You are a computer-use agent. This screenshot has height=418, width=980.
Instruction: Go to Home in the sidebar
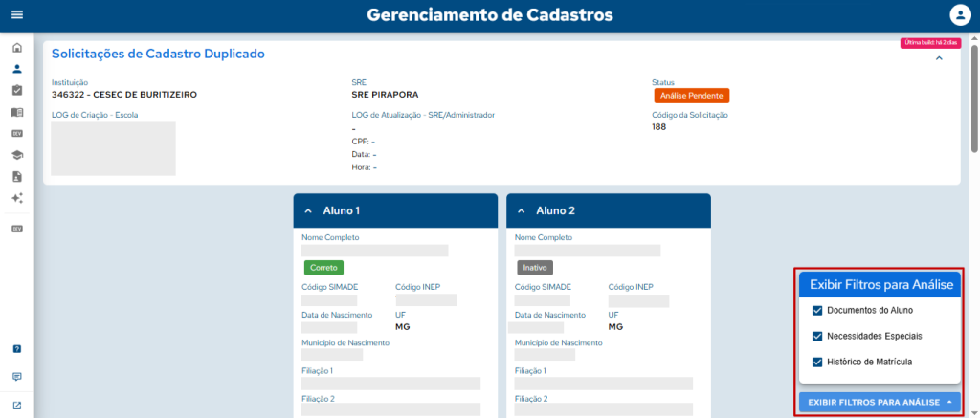pos(17,48)
